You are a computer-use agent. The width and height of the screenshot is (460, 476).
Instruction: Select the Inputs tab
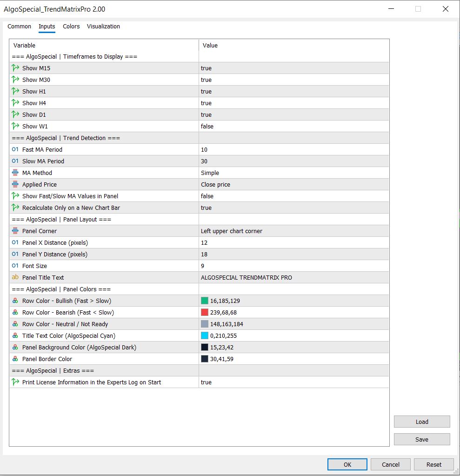(x=47, y=27)
